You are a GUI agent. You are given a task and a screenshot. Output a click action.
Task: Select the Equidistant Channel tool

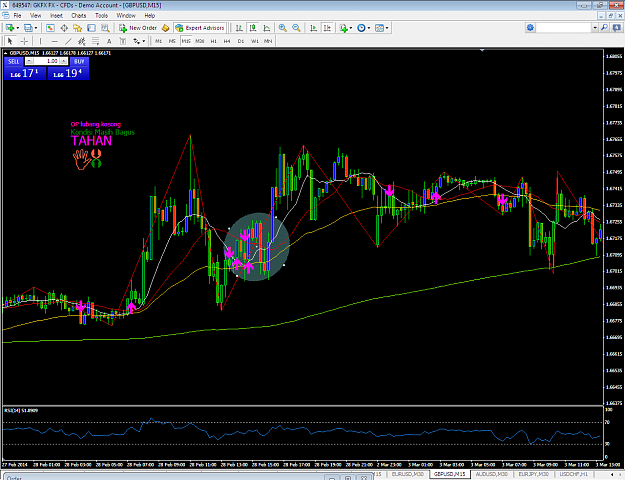click(82, 41)
